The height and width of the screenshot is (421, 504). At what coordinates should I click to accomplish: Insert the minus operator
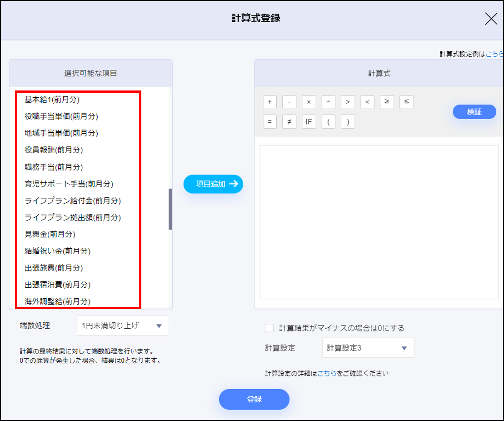tap(289, 102)
